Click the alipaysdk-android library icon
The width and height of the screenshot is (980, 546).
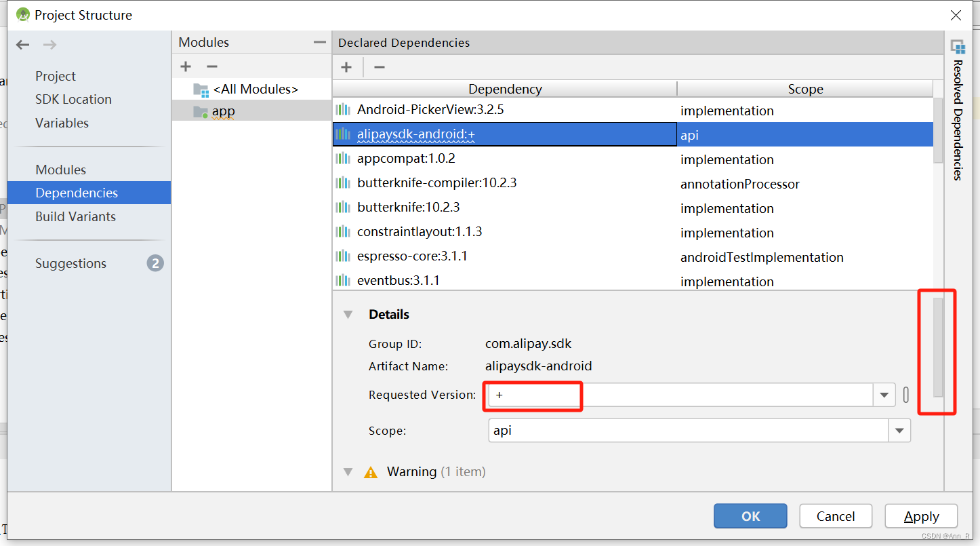click(343, 134)
